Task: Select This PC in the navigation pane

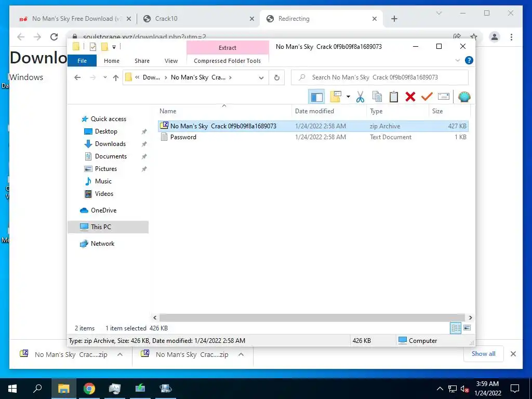Action: [x=108, y=227]
